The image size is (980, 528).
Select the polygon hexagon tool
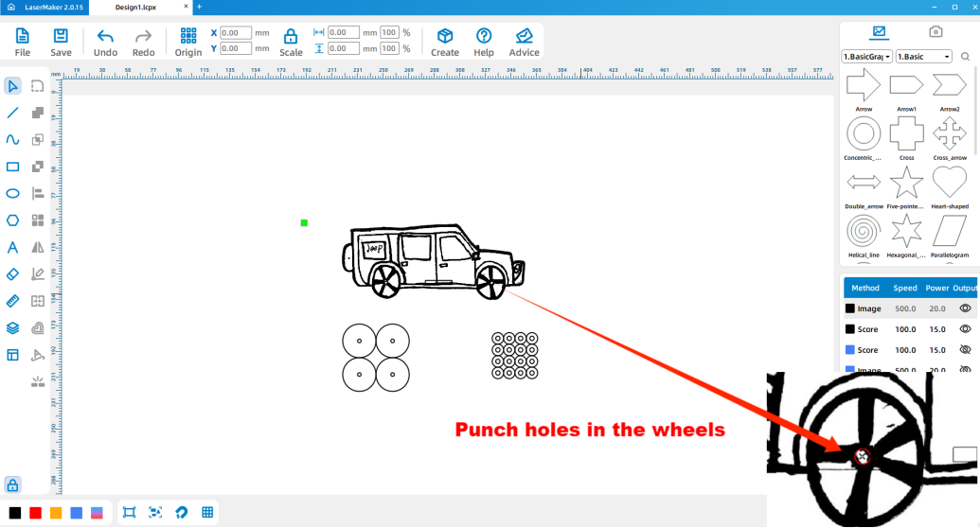tap(12, 220)
